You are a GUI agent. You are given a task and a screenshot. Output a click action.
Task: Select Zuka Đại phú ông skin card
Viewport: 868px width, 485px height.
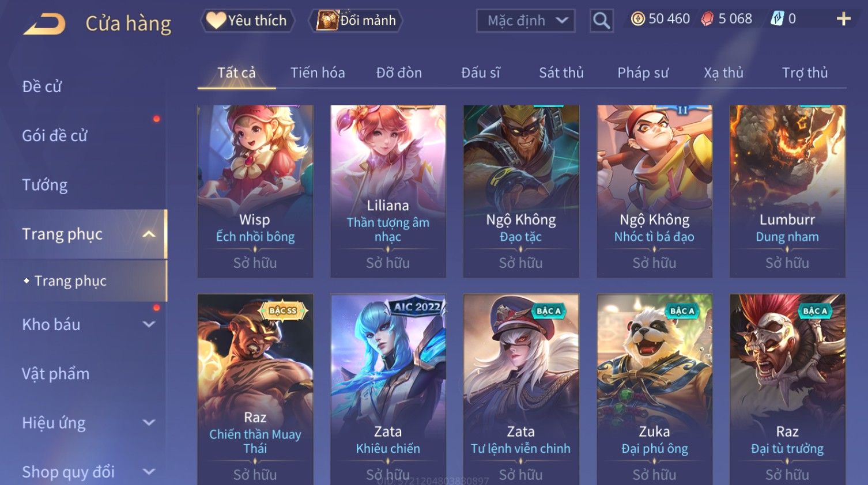pyautogui.click(x=654, y=389)
